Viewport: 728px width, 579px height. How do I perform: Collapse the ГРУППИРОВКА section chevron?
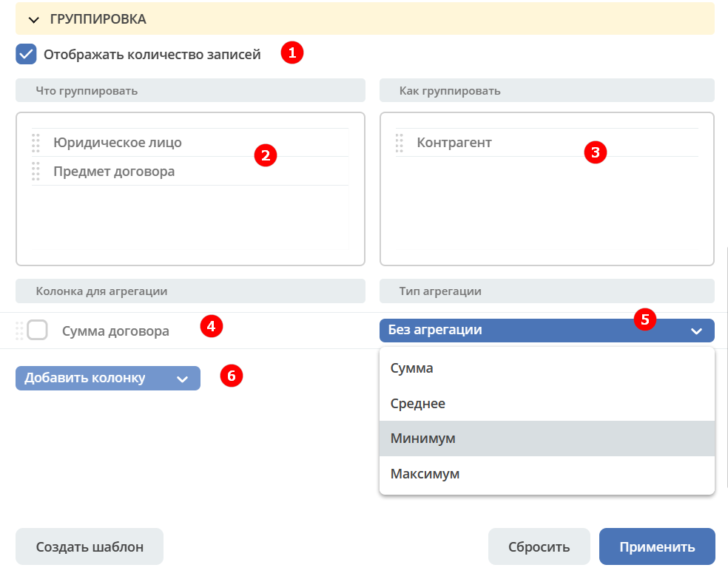33,19
